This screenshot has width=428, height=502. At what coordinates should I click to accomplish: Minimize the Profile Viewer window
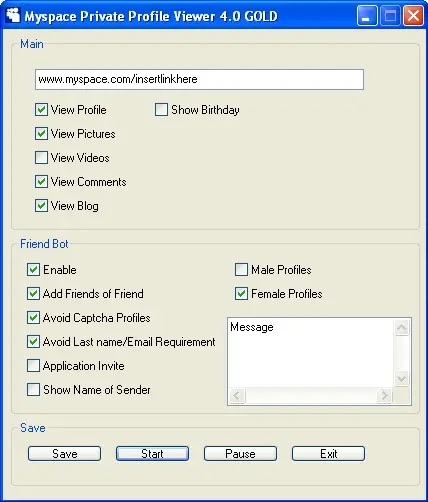[x=366, y=16]
